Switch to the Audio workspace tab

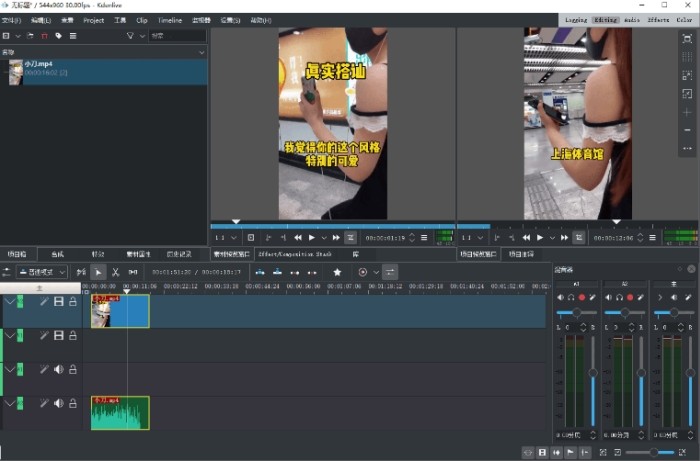click(x=632, y=19)
